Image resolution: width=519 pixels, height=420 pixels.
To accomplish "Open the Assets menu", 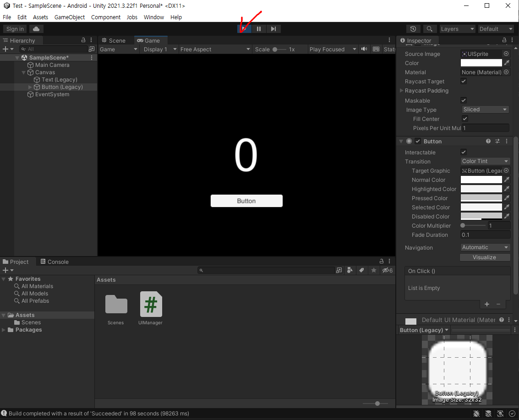I will 40,17.
